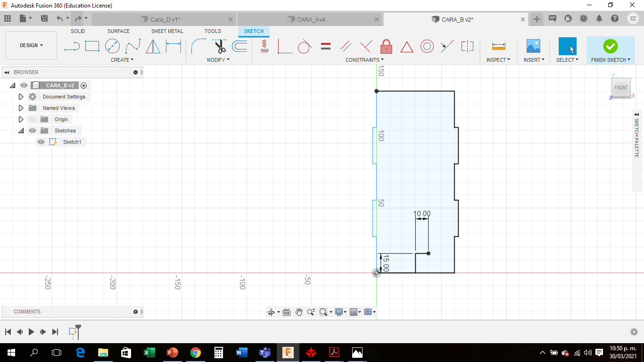644x362 pixels.
Task: Apply the Concentric constraint icon
Action: 427,46
